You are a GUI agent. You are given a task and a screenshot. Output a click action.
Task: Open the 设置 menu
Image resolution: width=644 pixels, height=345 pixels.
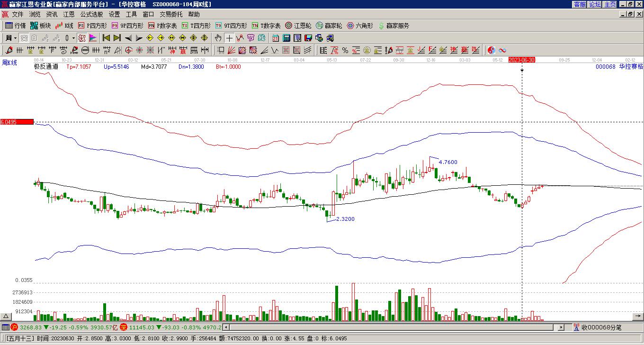coord(114,14)
